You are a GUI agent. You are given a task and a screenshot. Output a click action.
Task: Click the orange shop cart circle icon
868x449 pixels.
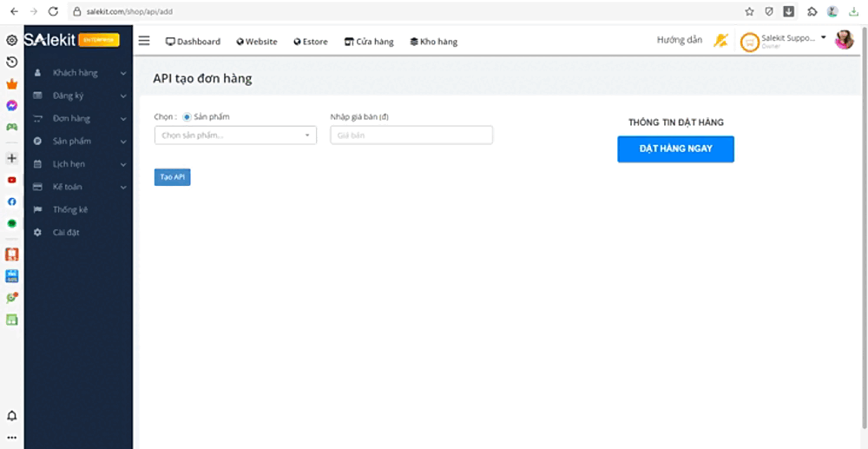pyautogui.click(x=749, y=42)
